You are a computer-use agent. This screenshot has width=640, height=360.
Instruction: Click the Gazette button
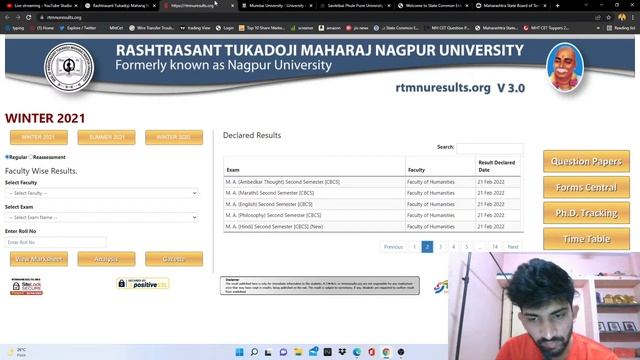(x=174, y=259)
